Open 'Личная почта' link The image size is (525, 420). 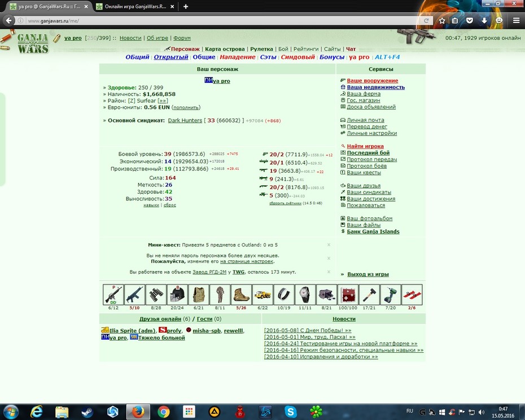[365, 120]
